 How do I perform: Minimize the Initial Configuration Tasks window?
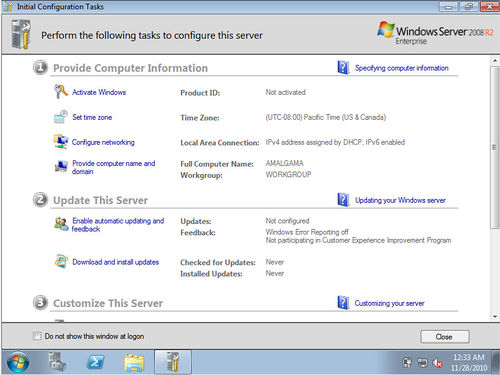point(449,7)
